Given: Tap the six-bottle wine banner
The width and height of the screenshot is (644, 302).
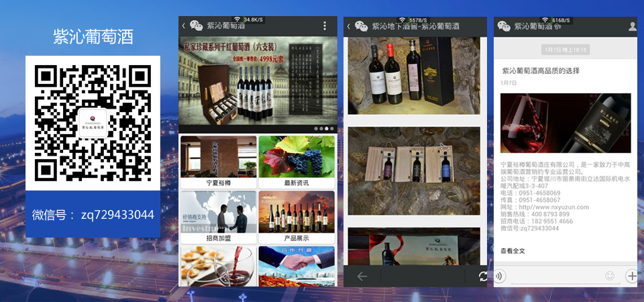Looking at the screenshot, I should pos(258,81).
